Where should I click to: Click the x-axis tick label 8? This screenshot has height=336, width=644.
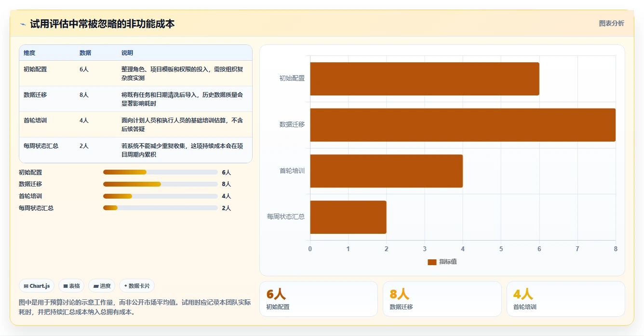click(616, 249)
